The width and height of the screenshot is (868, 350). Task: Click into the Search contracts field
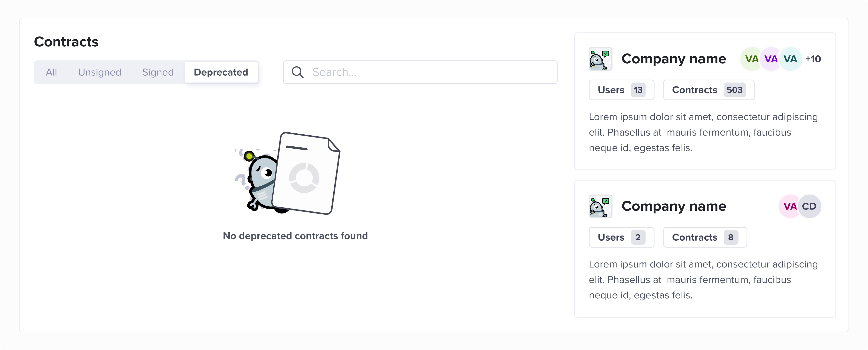coord(420,72)
